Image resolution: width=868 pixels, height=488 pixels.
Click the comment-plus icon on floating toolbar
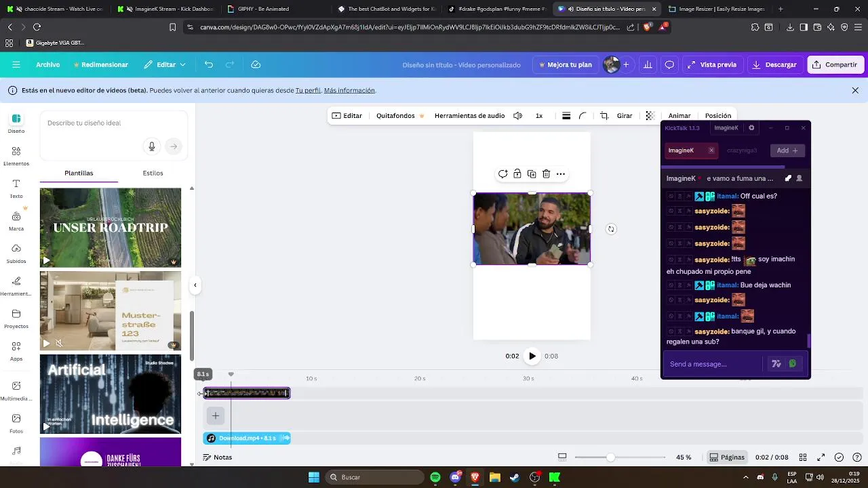tap(502, 174)
